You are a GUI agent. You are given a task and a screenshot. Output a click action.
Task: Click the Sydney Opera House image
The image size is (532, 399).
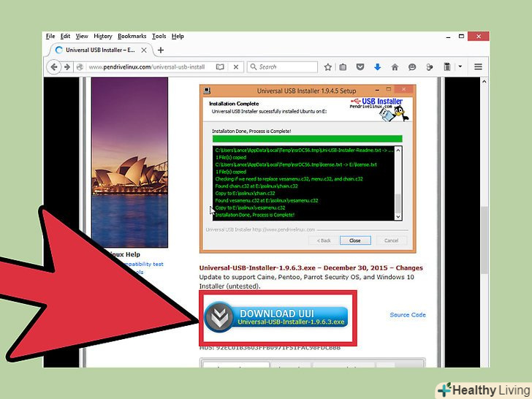(x=129, y=162)
